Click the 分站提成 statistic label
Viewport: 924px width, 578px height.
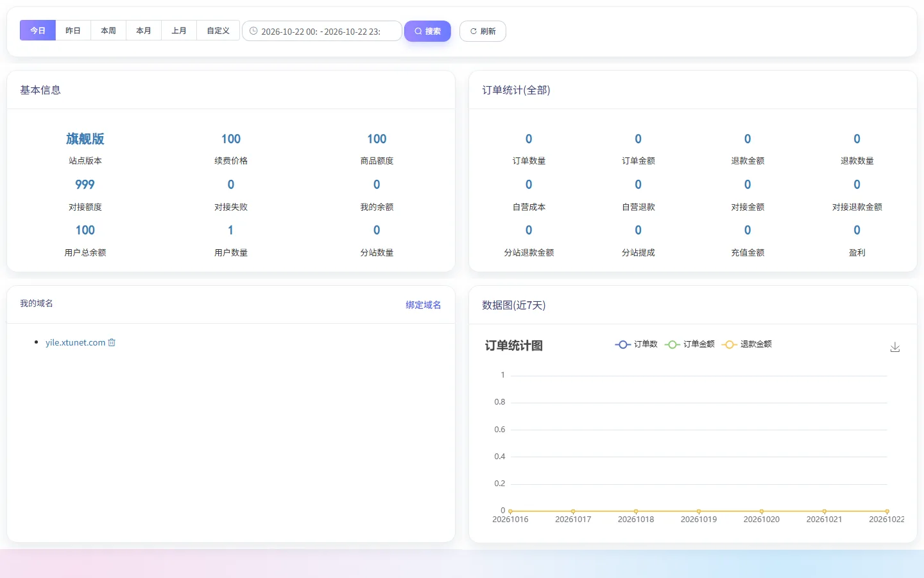638,252
